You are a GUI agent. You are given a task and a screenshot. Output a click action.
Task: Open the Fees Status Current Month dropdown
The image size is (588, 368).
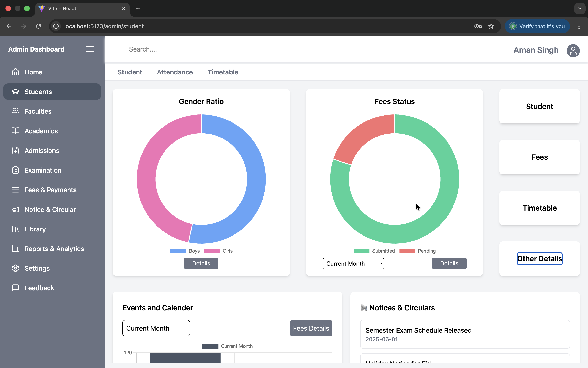click(353, 263)
